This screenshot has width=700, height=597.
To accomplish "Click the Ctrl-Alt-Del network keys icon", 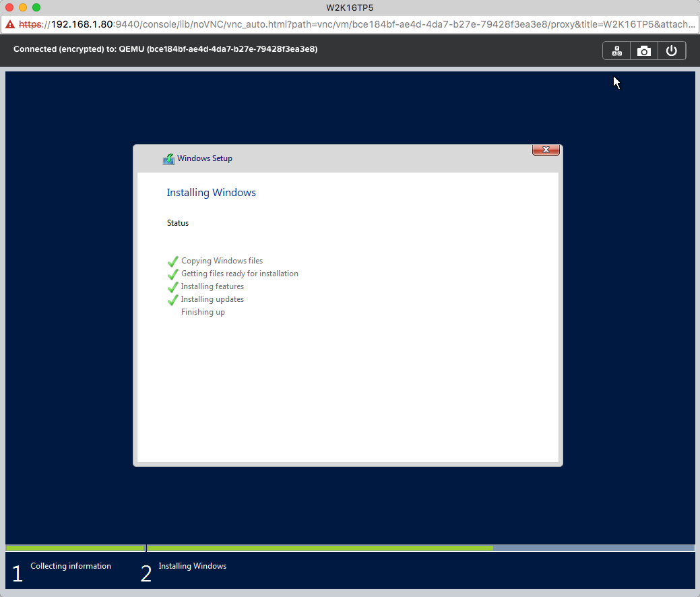I will 616,51.
